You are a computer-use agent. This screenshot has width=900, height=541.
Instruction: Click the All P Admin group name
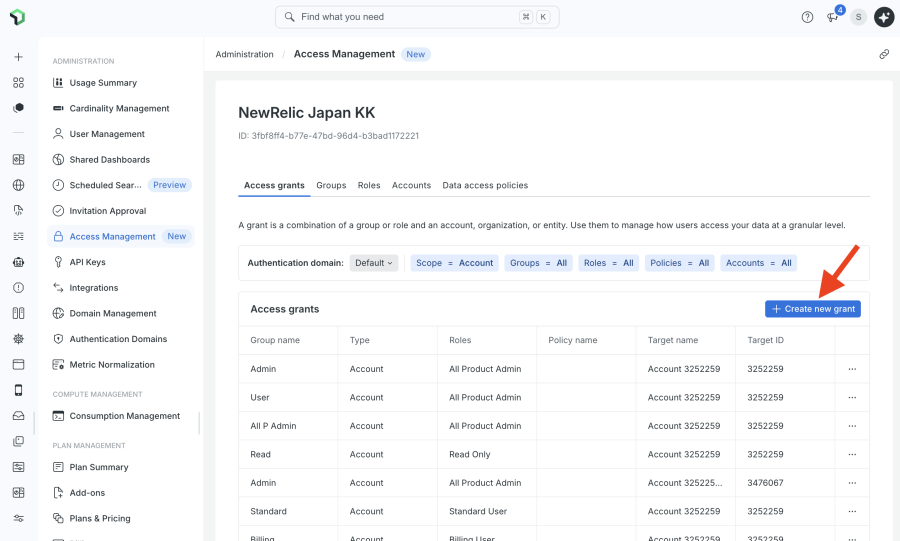click(273, 426)
